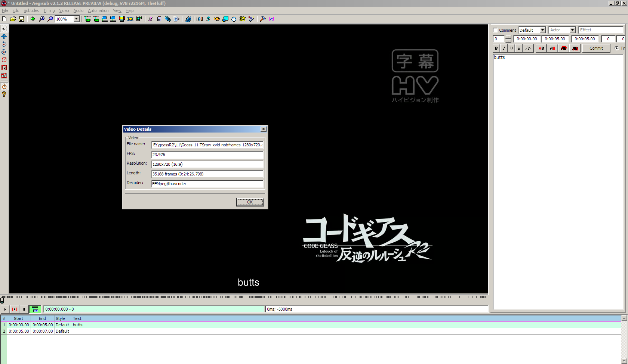
Task: Open the Shift Times clock icon
Action: (x=234, y=19)
